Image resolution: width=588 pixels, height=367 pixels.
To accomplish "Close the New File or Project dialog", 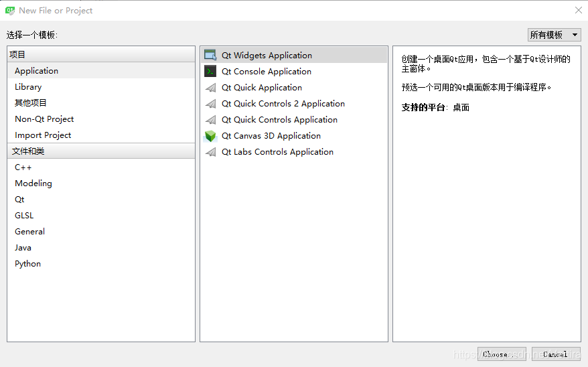I will (x=579, y=10).
